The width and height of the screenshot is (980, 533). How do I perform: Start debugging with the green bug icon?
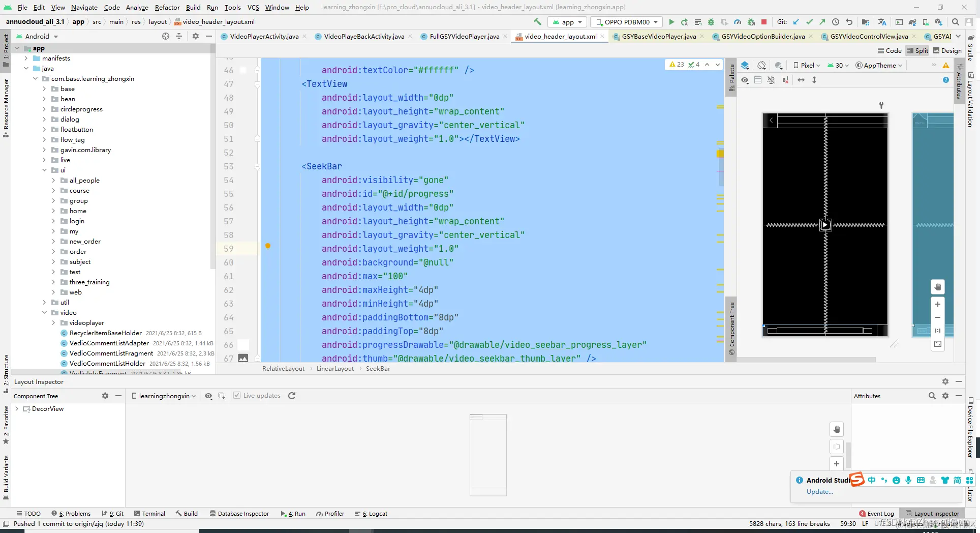point(711,22)
